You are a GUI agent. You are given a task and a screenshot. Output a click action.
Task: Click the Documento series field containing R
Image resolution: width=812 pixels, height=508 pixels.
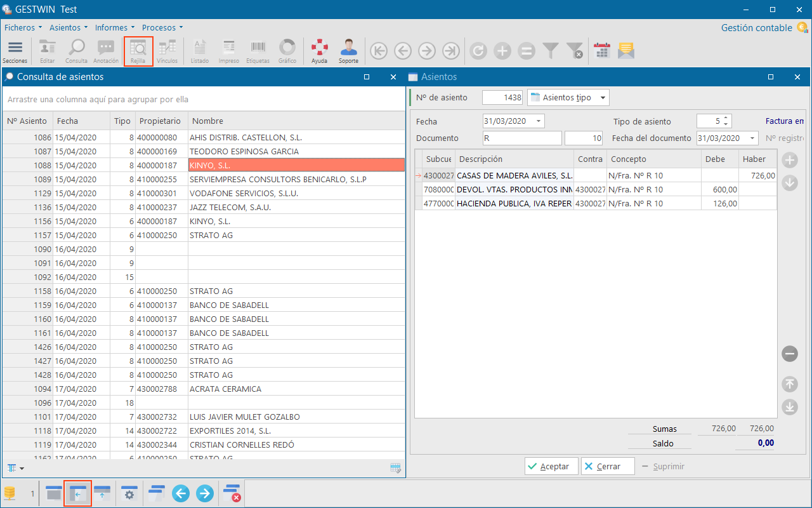pos(522,138)
